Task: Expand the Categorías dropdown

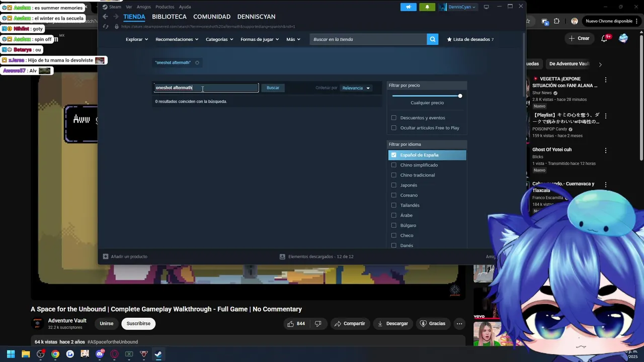Action: [219, 39]
